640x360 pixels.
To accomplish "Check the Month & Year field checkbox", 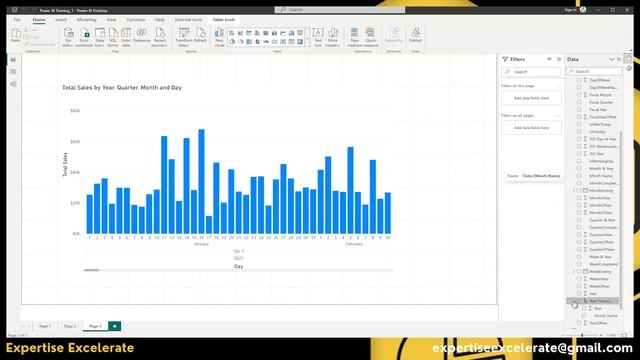I will coord(579,168).
